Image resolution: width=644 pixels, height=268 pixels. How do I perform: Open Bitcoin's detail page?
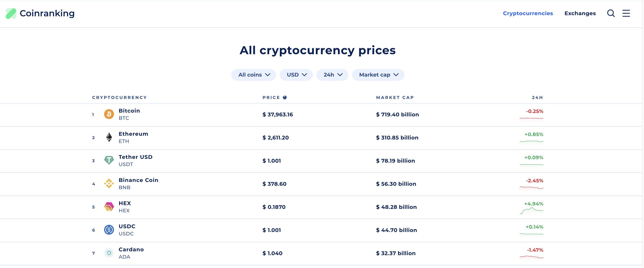tap(129, 110)
